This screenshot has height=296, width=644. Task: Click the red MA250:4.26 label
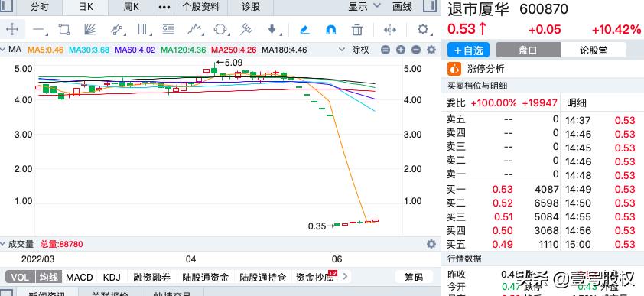pos(234,50)
